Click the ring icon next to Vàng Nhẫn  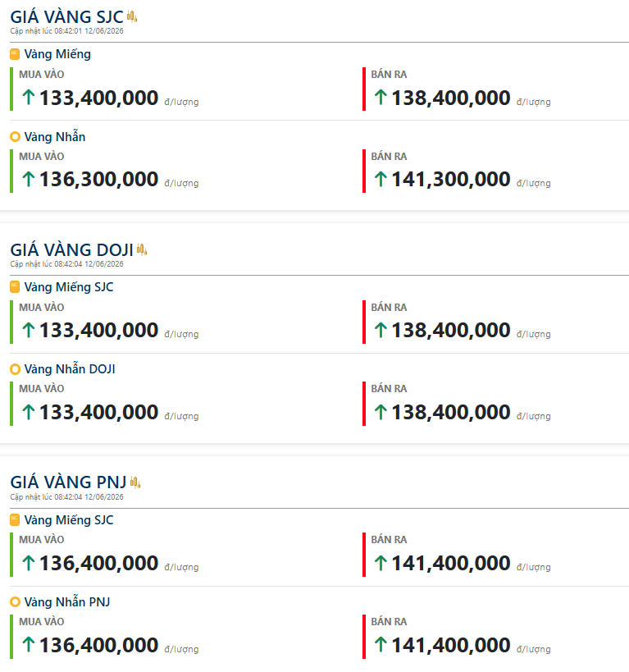[x=15, y=137]
